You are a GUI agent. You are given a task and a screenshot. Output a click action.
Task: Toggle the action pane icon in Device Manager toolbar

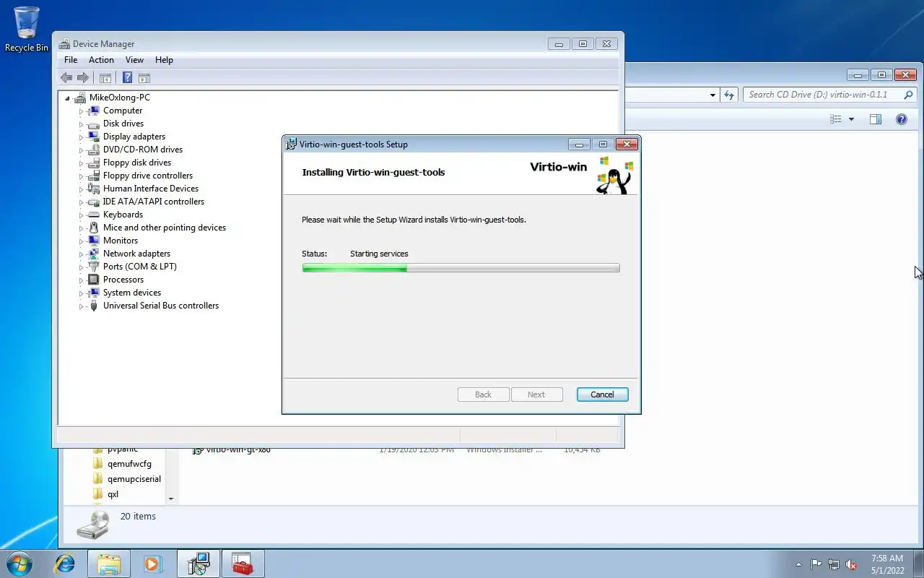pyautogui.click(x=144, y=78)
